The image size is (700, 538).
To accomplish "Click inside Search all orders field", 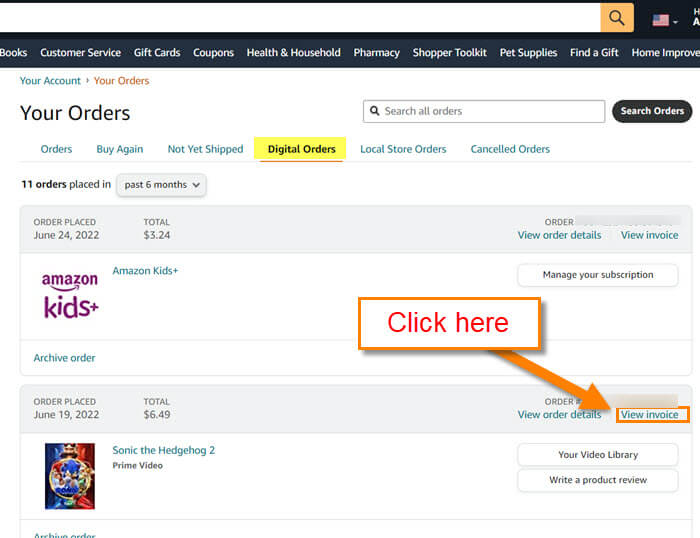I will (484, 111).
